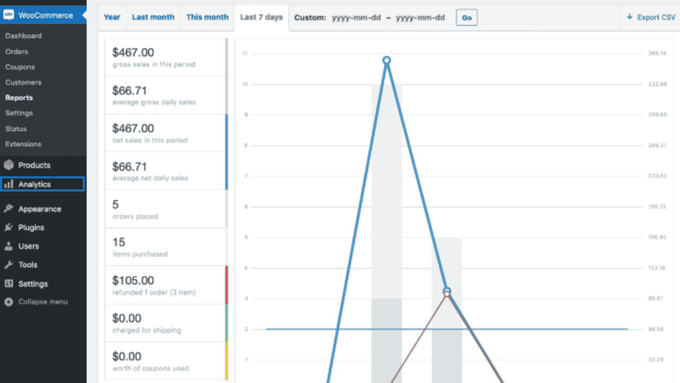Viewport: 680px width, 383px height.
Task: Click the Settings sliders icon
Action: [9, 284]
